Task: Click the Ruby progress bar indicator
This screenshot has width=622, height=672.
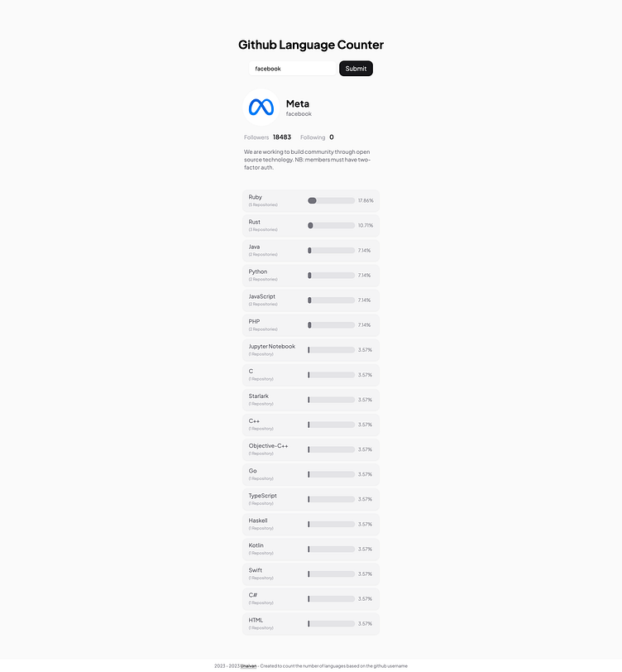Action: point(313,200)
